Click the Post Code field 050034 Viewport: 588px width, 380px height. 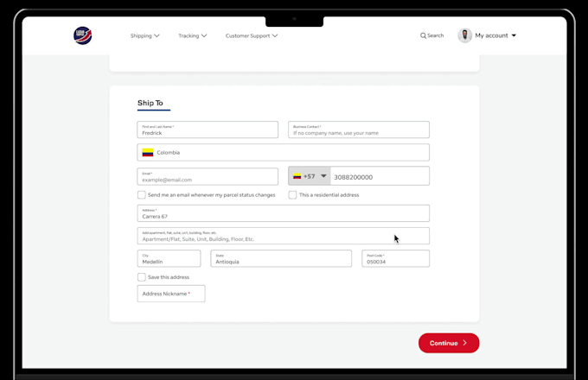point(395,258)
